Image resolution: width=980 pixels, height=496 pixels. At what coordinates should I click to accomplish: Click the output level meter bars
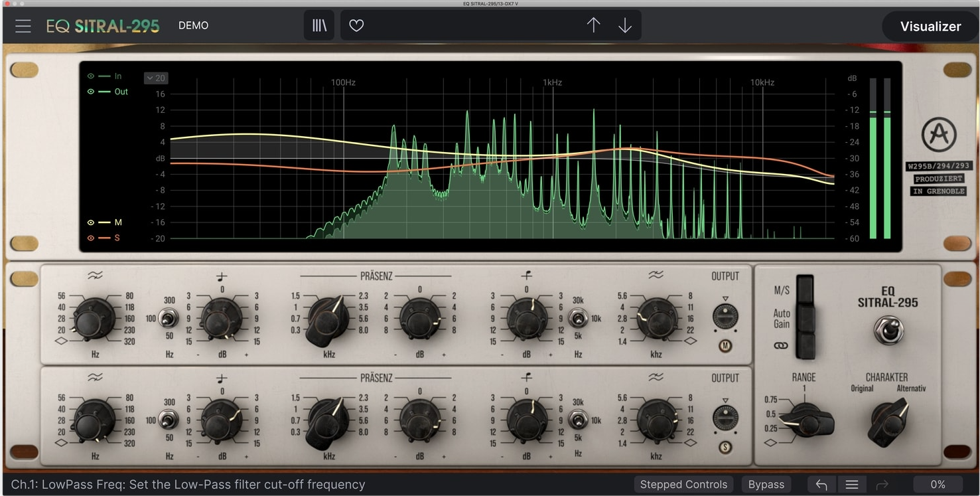coord(880,158)
